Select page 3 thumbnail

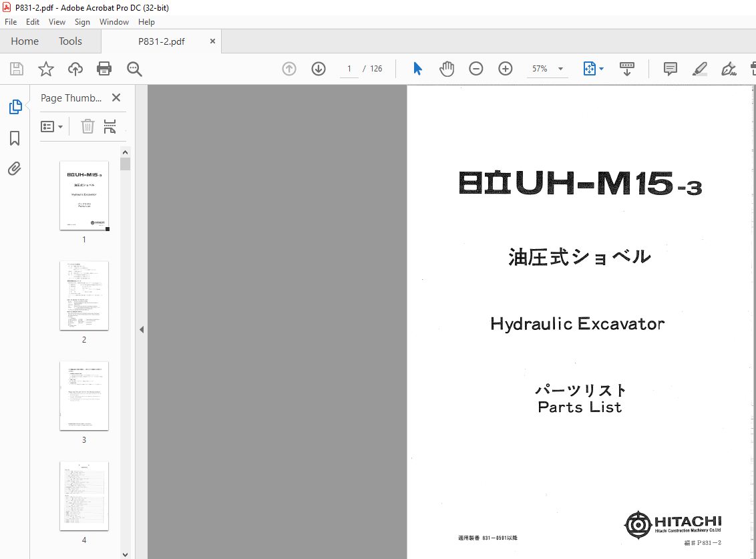coord(84,396)
